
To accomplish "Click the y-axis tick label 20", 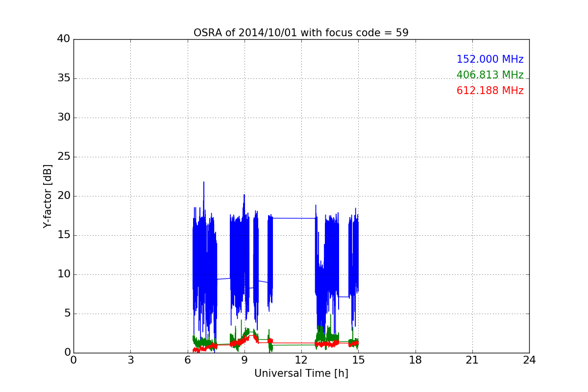I will [x=64, y=196].
